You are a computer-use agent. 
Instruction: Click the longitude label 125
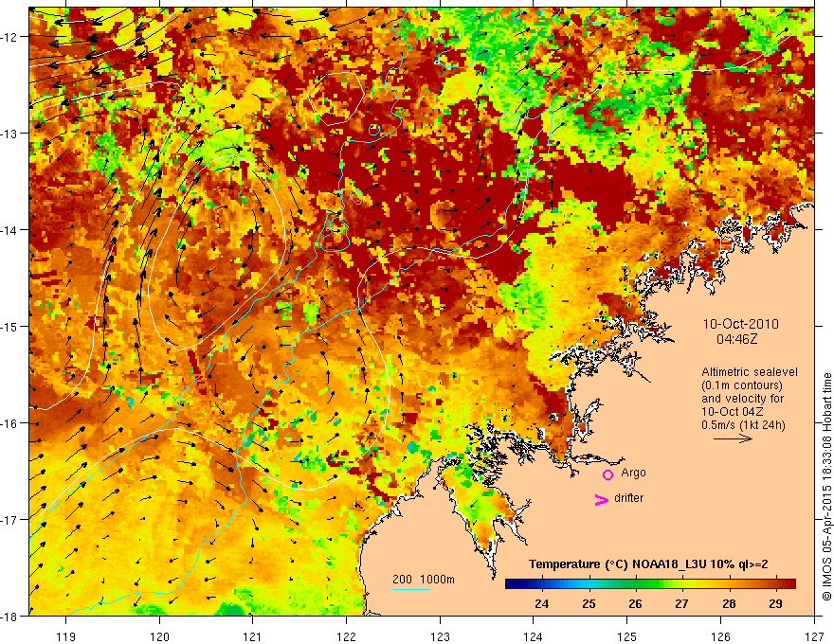(x=627, y=637)
